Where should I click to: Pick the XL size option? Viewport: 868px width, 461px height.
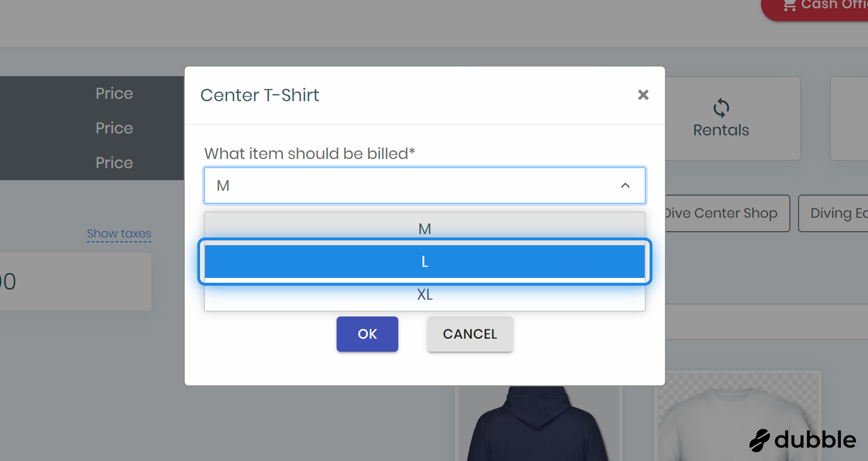click(x=424, y=295)
